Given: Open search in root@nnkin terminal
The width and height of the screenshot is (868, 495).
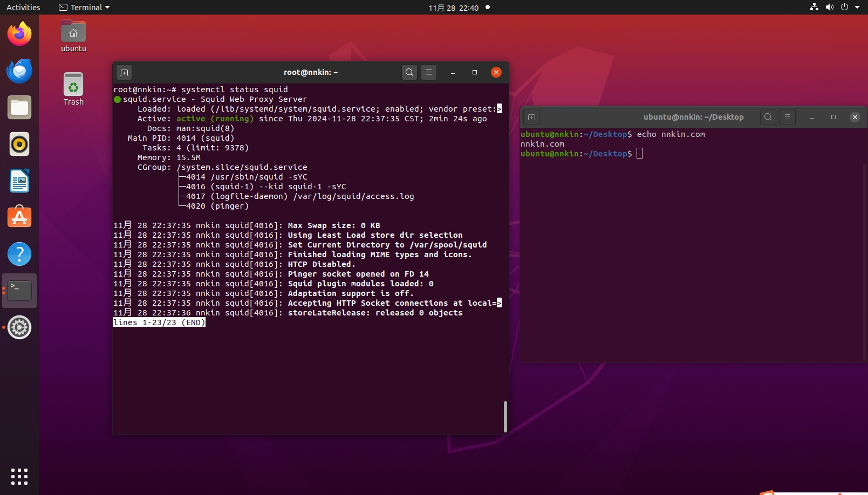Looking at the screenshot, I should [409, 72].
